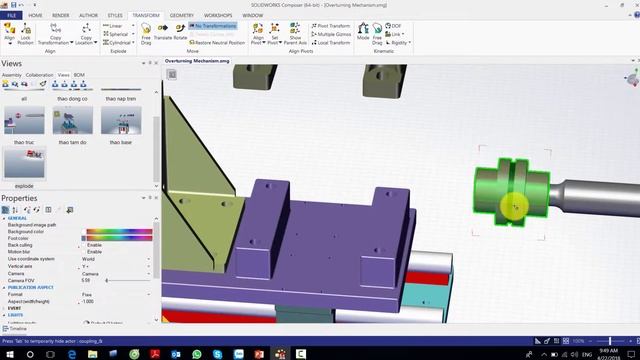The width and height of the screenshot is (640, 360).
Task: Open the Collaboration panel tab
Action: point(39,75)
